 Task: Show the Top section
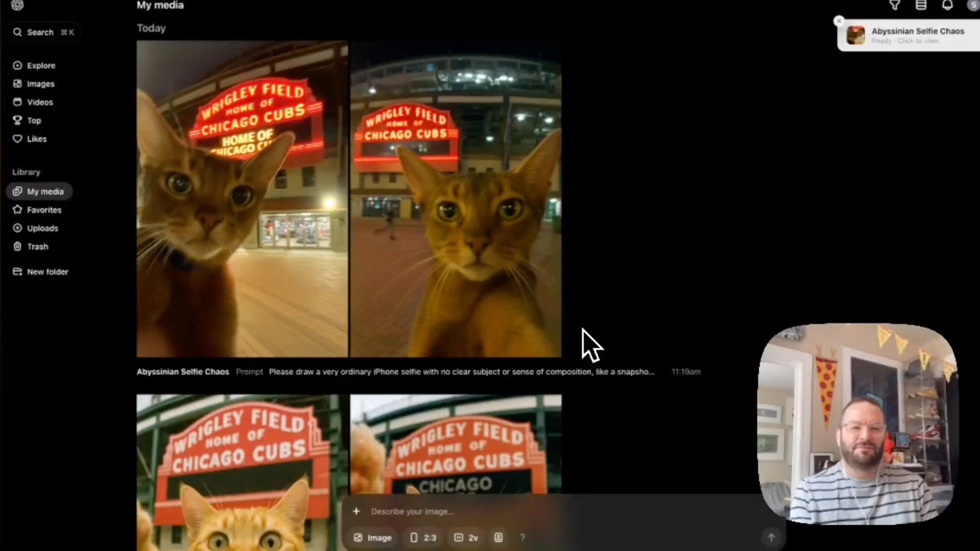click(x=27, y=121)
